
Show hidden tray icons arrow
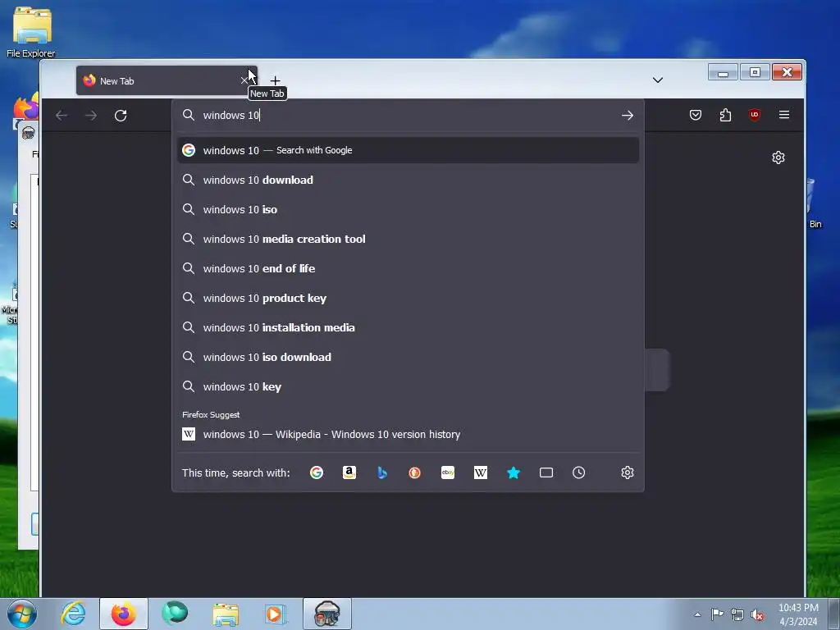pos(697,614)
